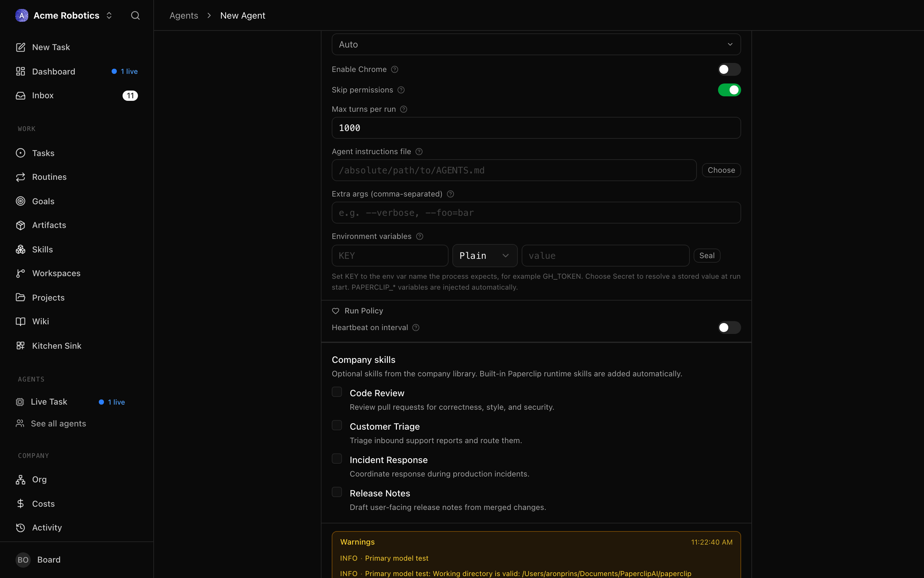Show help for Agent instructions file
Screen dimensions: 924x578
pos(419,152)
